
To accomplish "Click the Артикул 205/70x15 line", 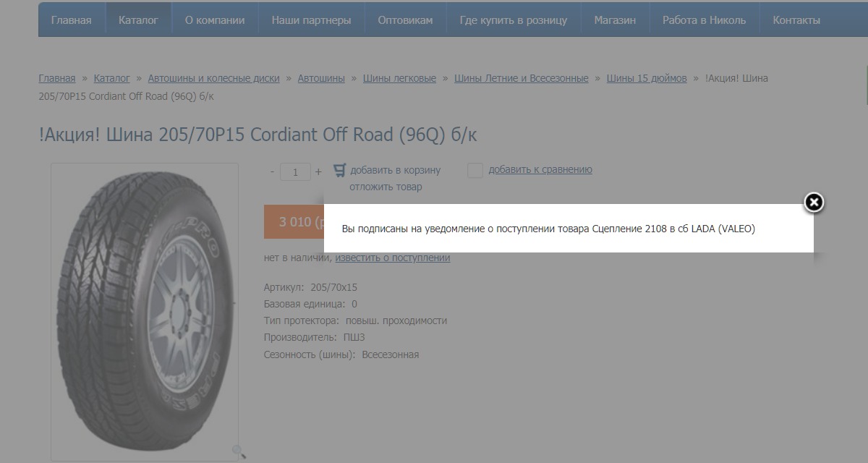I will pos(311,287).
